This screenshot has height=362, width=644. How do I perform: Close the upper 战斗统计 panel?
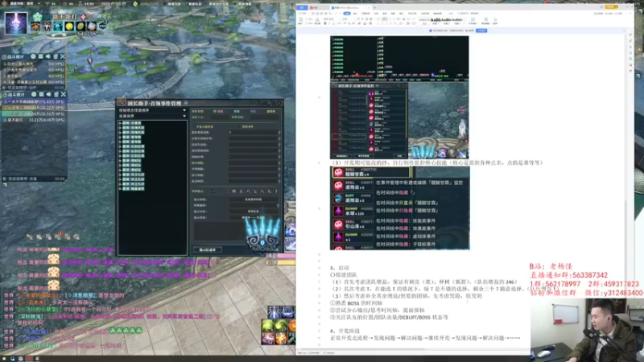(x=63, y=56)
